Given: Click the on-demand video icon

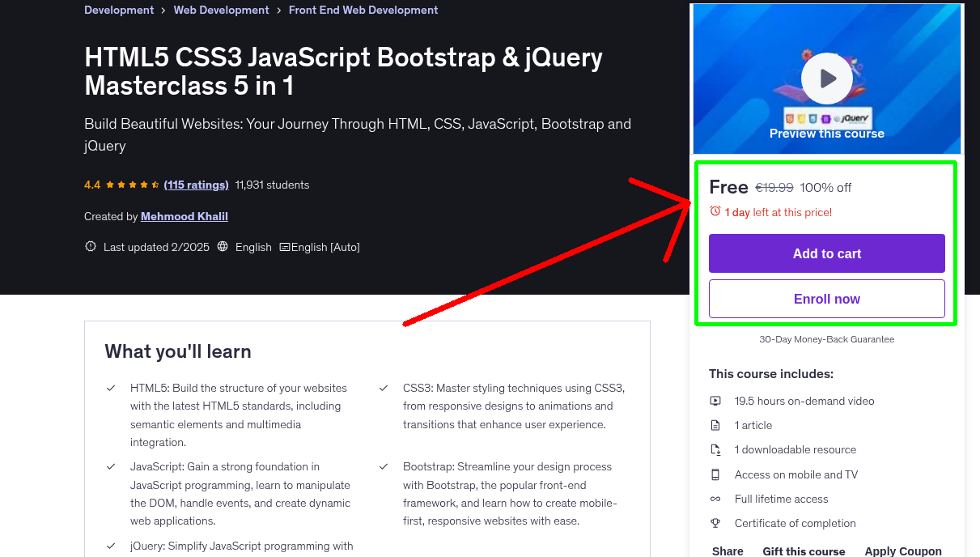Looking at the screenshot, I should [715, 401].
